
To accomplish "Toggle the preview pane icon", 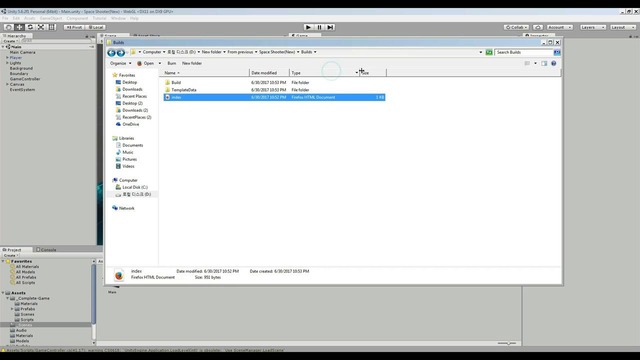I will [x=544, y=63].
